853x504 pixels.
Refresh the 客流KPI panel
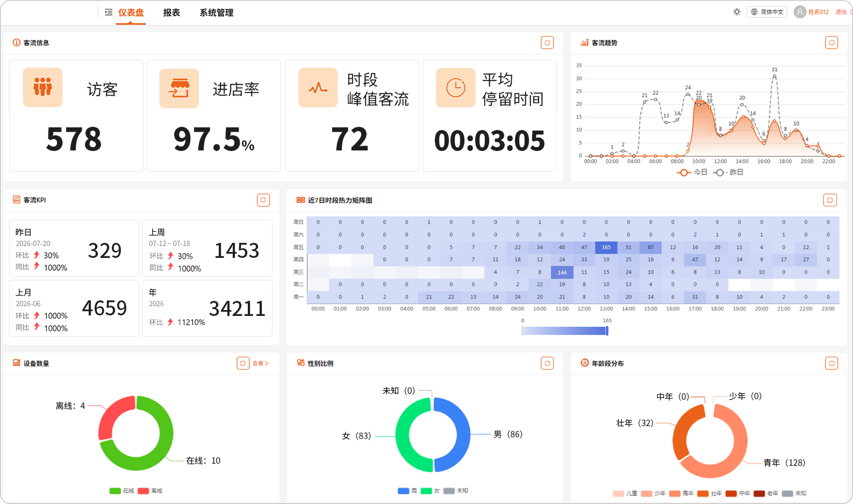pyautogui.click(x=263, y=200)
